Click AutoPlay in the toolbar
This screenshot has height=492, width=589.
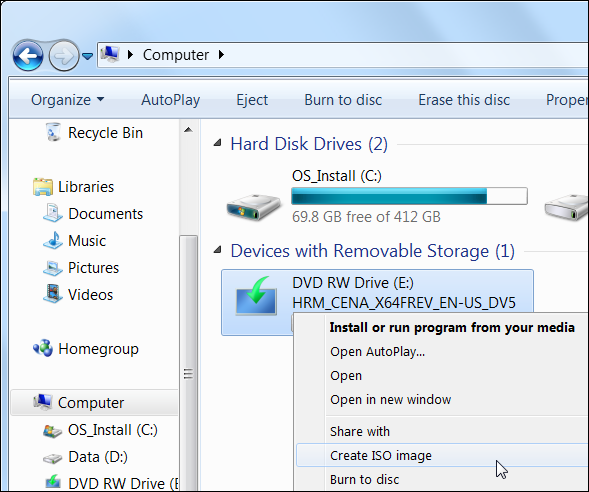tap(171, 100)
